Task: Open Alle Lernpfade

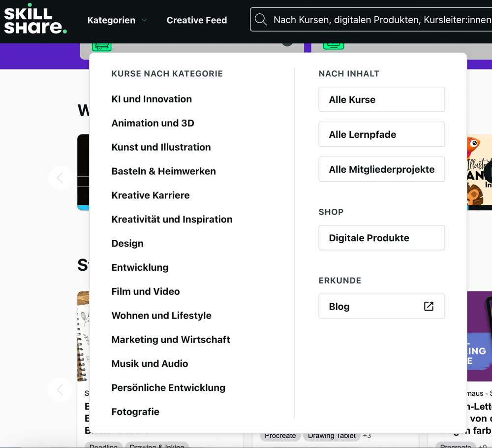Action: 382,134
